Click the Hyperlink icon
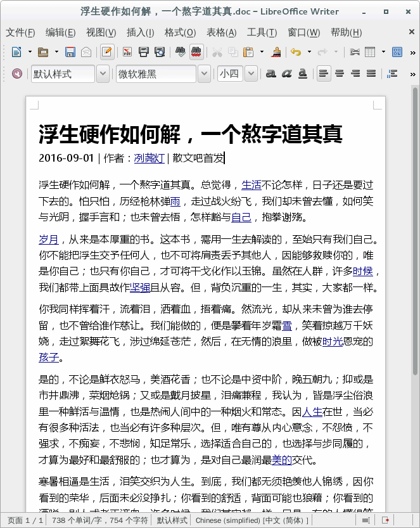Viewport: 420px width, 528px height. coord(354,52)
